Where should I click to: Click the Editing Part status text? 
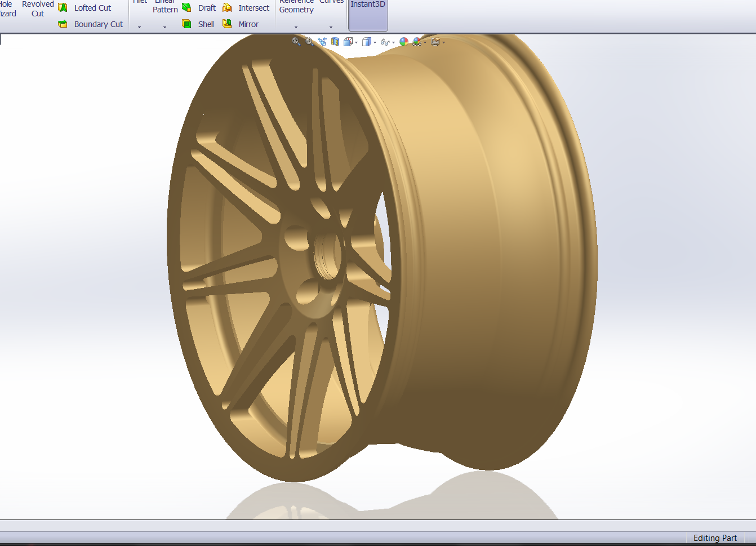tap(715, 538)
